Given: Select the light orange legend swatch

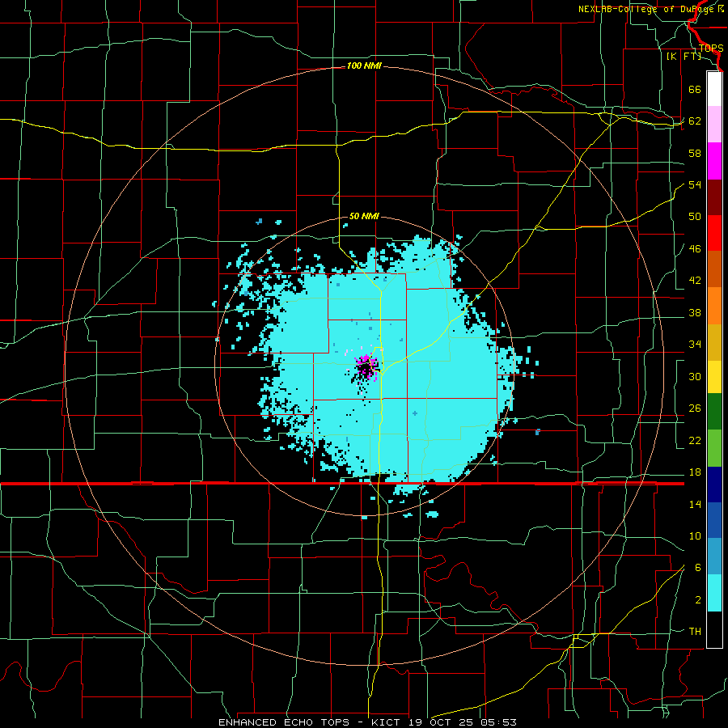Looking at the screenshot, I should pyautogui.click(x=714, y=306).
